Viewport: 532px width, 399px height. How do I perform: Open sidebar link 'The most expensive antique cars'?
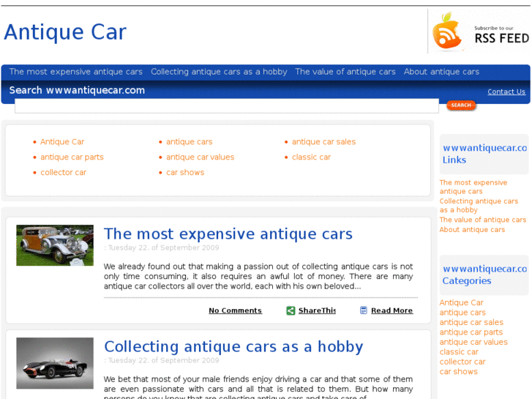[x=473, y=187]
